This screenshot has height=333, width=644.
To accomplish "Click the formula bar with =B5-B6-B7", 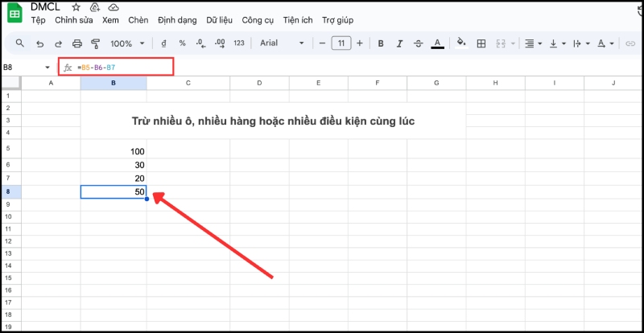I will pyautogui.click(x=116, y=67).
